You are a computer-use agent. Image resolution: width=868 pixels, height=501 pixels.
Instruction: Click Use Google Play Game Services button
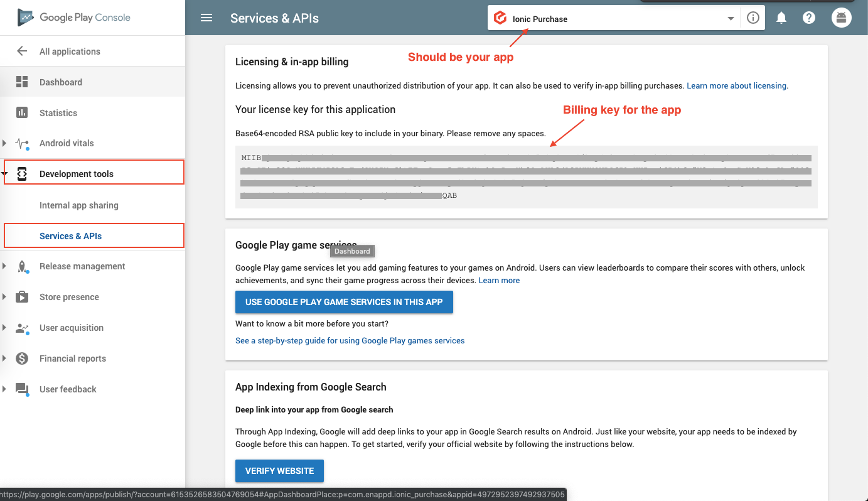click(x=344, y=302)
